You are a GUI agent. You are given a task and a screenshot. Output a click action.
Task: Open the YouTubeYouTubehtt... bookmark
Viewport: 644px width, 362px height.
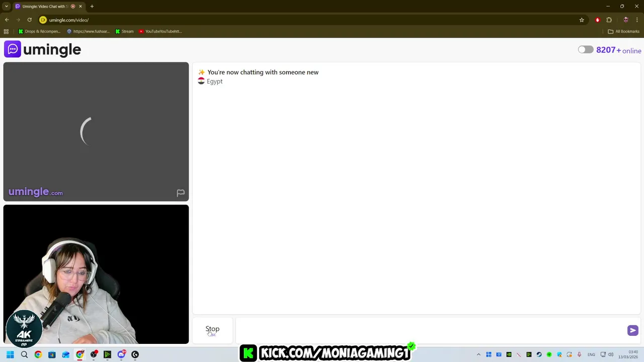tap(160, 31)
